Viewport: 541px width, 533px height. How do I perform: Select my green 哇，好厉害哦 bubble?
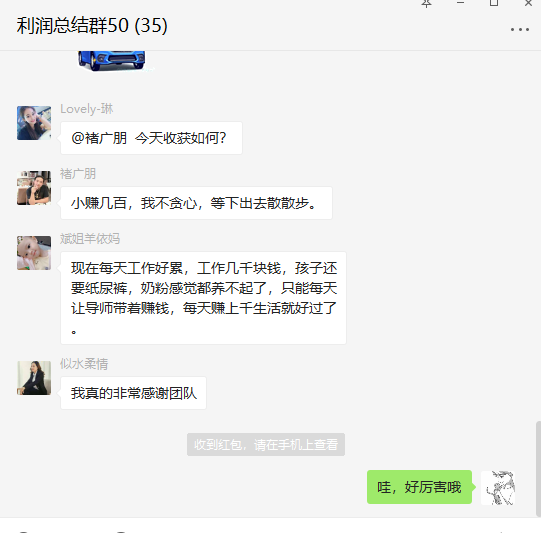[419, 487]
